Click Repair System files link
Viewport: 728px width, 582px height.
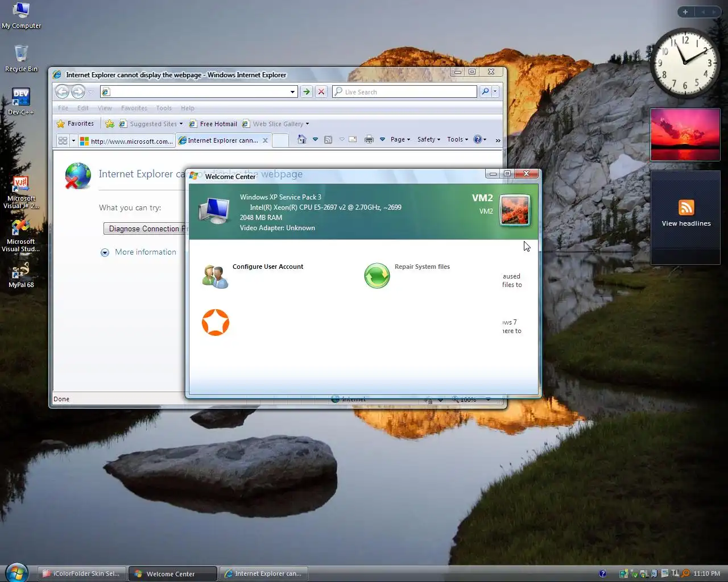point(422,267)
